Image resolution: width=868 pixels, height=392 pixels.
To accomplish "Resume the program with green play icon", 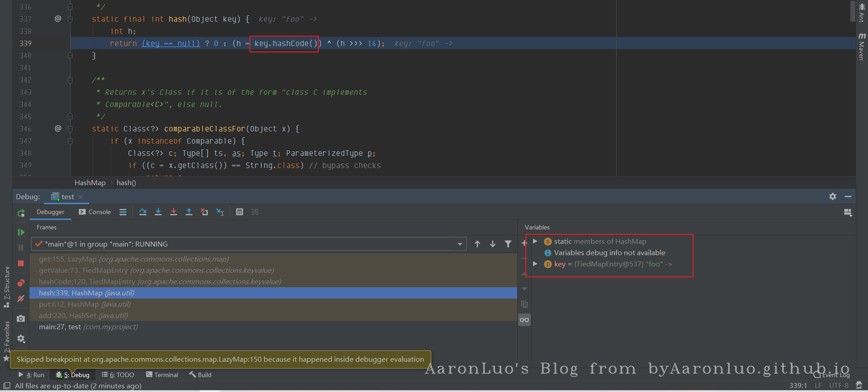I will tap(21, 232).
